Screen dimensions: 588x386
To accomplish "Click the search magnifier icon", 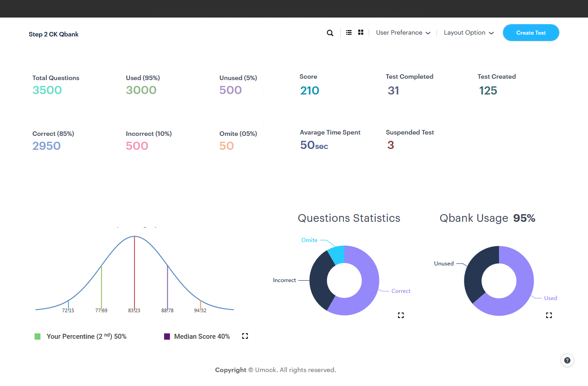I will pos(330,33).
